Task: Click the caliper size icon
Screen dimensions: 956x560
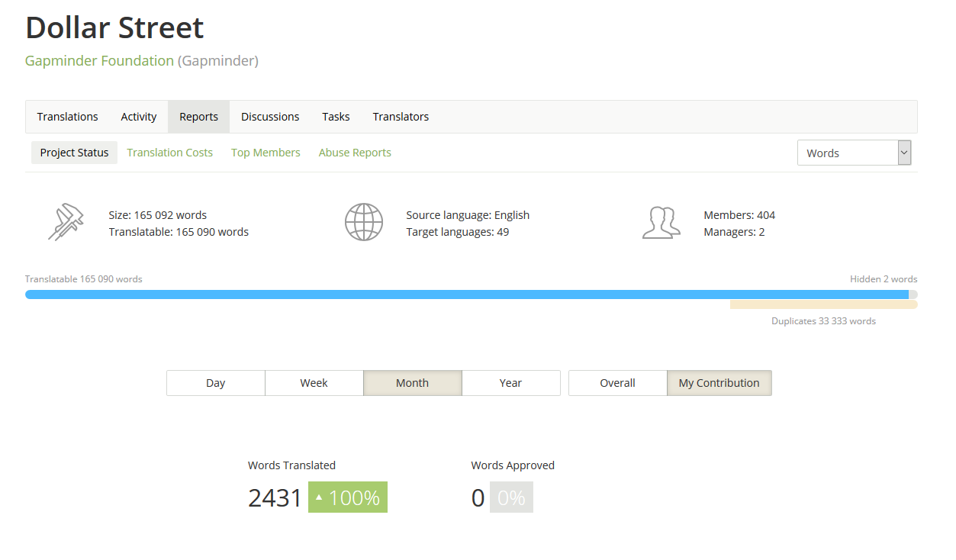Action: 66,222
